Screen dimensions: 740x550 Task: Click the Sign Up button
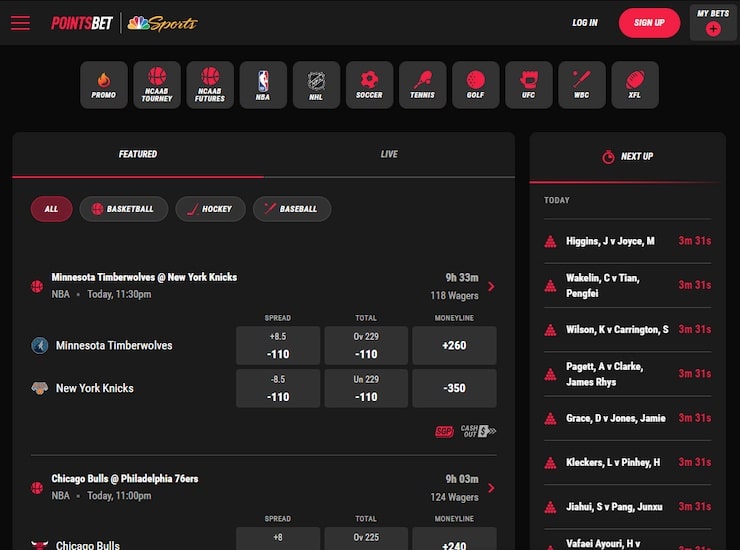point(649,23)
